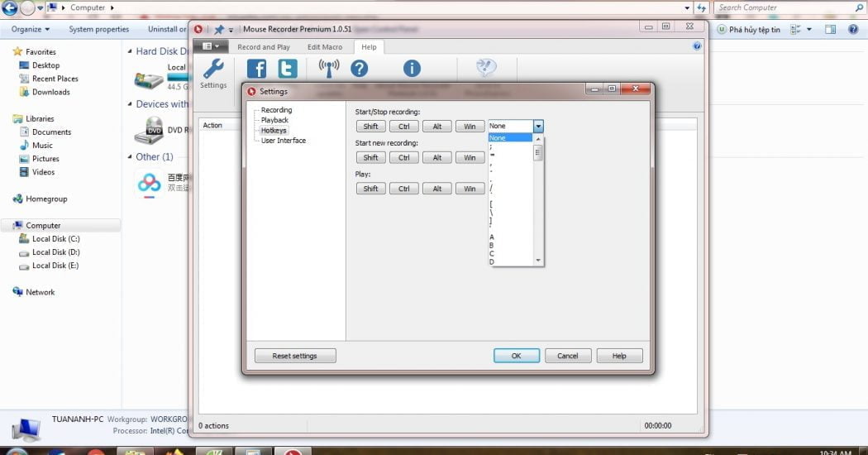The image size is (868, 455).
Task: Switch to Record and Play tab
Action: 264,47
